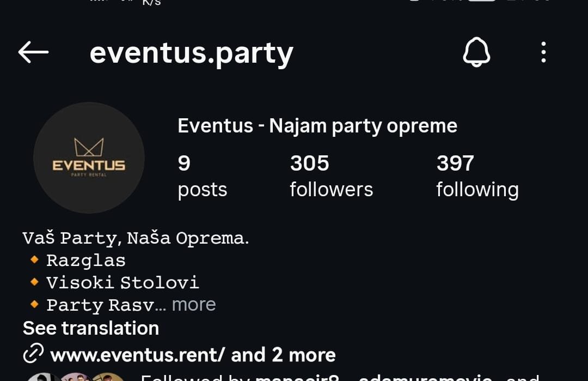This screenshot has width=588, height=381.
Task: Open the mutual followers avatar stack
Action: point(76,377)
